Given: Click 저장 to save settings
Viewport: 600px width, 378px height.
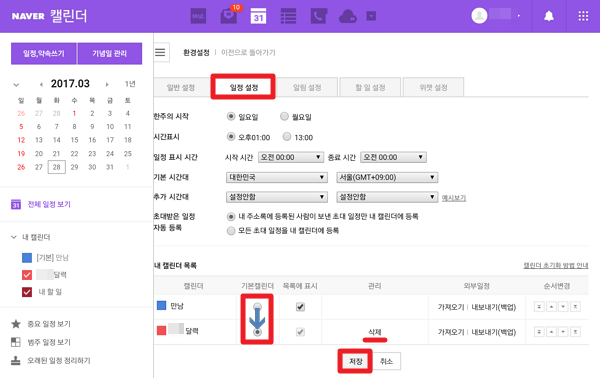Looking at the screenshot, I should pyautogui.click(x=355, y=361).
